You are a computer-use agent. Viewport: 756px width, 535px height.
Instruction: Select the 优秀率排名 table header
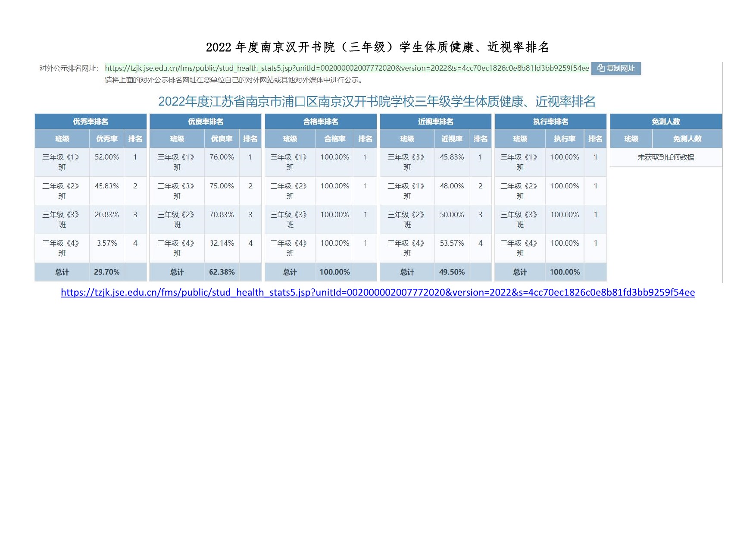(x=91, y=122)
